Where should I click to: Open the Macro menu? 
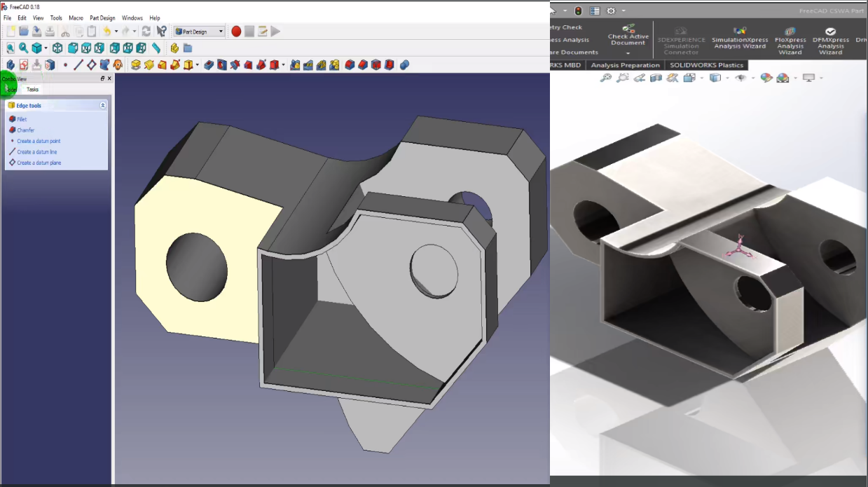(76, 18)
